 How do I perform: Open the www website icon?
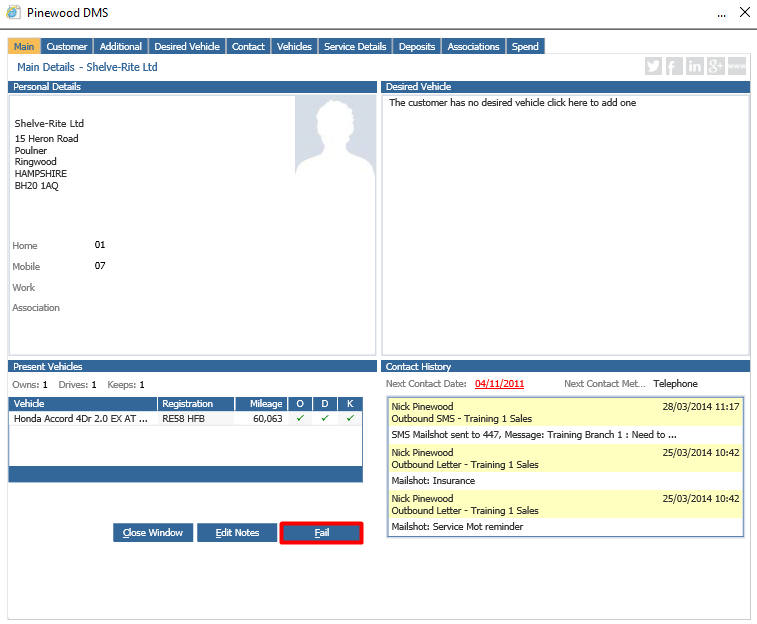click(x=737, y=66)
